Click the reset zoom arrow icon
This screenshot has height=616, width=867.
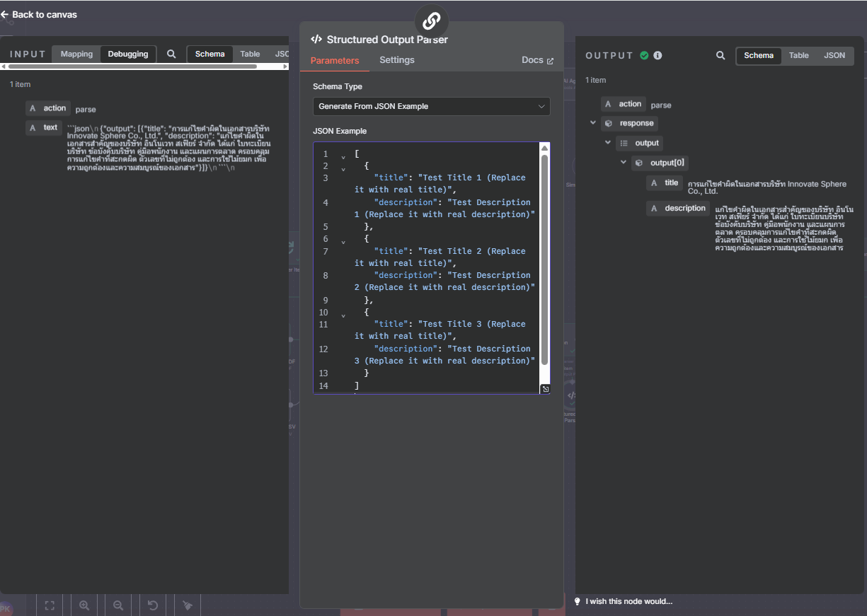pyautogui.click(x=153, y=605)
